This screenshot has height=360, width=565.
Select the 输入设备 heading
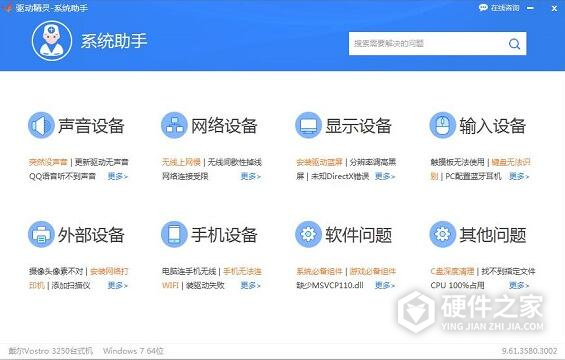tap(492, 126)
